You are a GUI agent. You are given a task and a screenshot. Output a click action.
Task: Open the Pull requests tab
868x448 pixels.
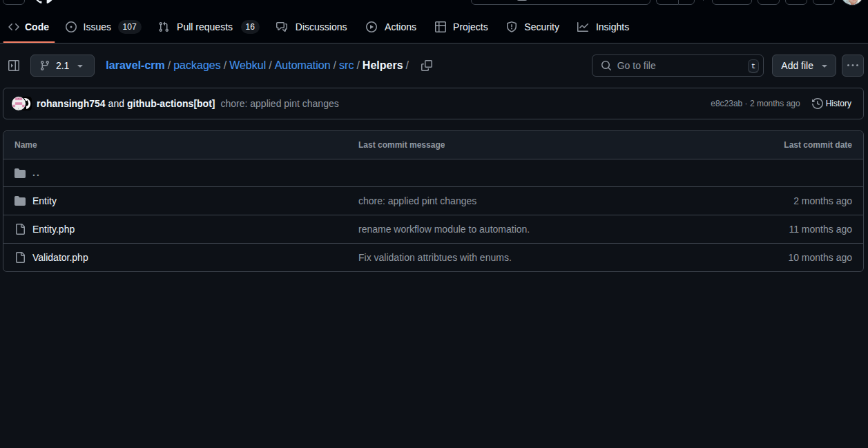[209, 27]
